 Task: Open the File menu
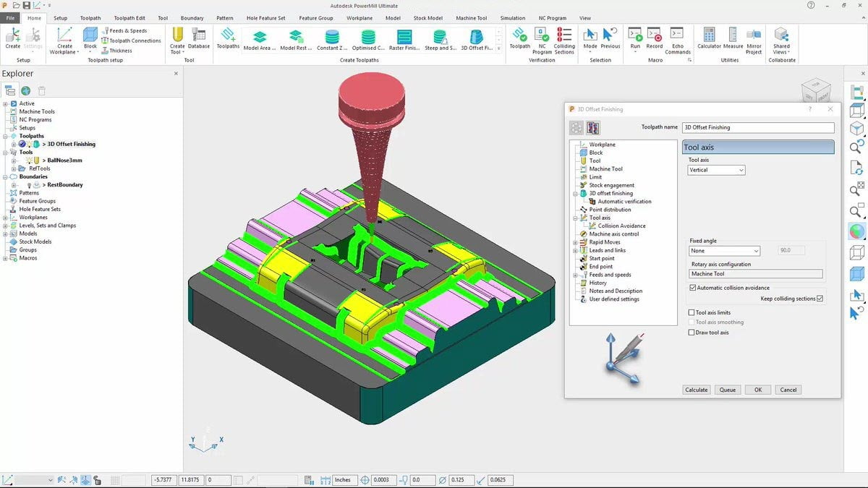click(10, 18)
